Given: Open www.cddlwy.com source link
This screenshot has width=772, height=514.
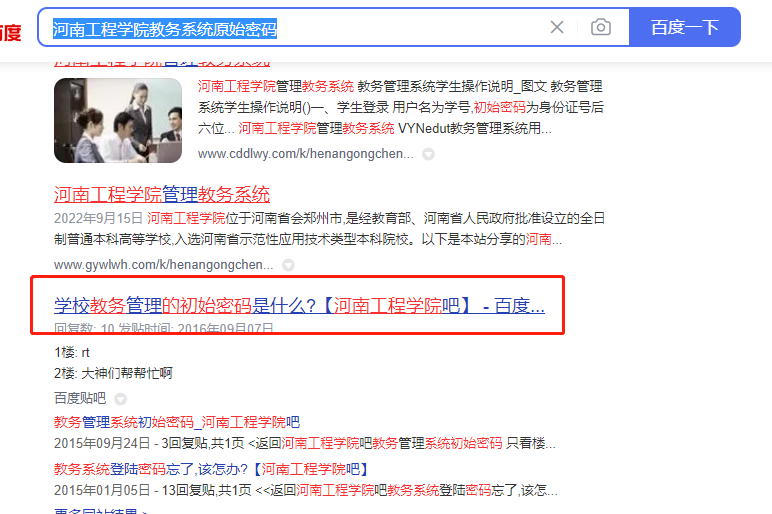Looking at the screenshot, I should [305, 154].
